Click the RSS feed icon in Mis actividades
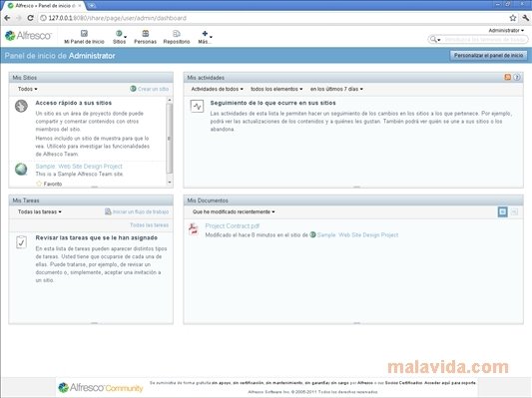Image resolution: width=532 pixels, height=398 pixels. (x=508, y=77)
